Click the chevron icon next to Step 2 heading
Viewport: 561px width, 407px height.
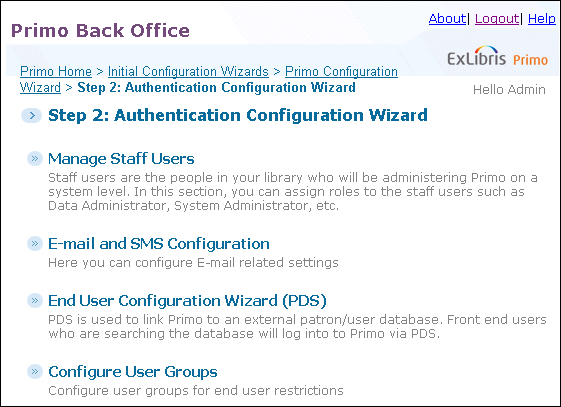(x=31, y=115)
